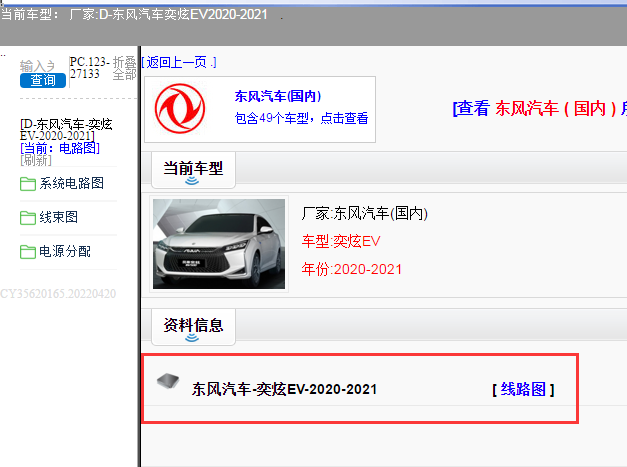Open the 东风汽车(国内) brand link
The height and width of the screenshot is (467, 627).
(278, 96)
